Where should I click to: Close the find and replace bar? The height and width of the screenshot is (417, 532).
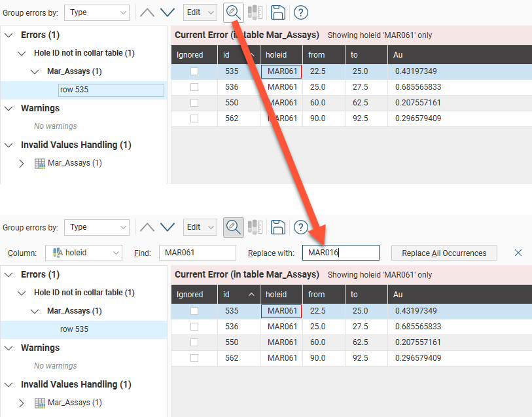coord(518,253)
